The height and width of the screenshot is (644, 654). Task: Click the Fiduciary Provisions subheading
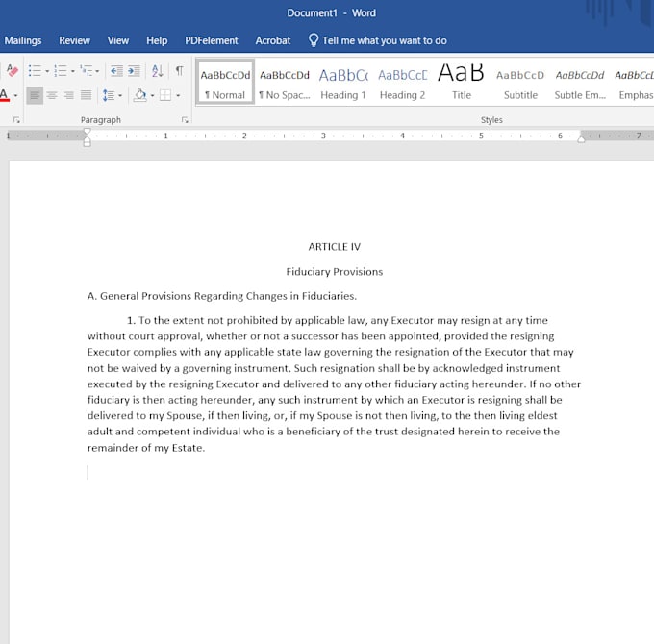pos(334,272)
